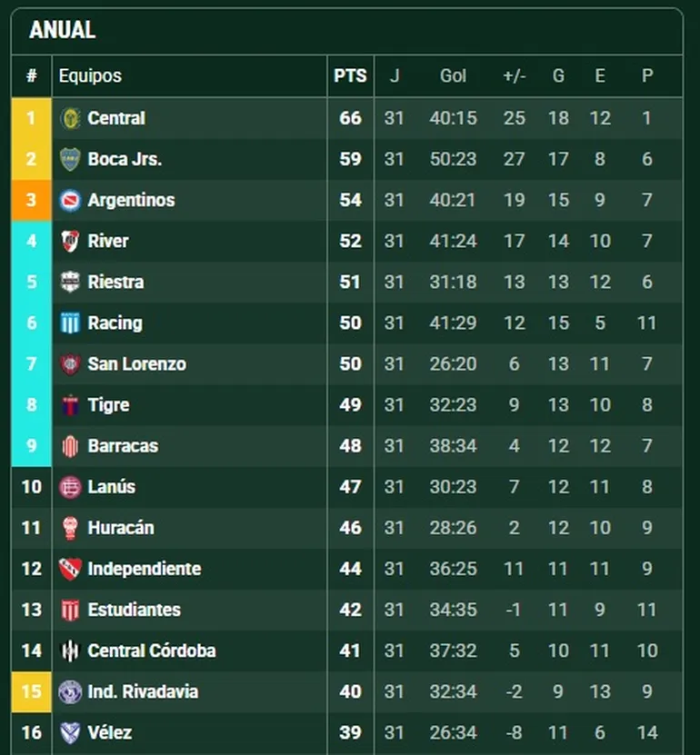Click the orange position 3 marker
The width and height of the screenshot is (700, 755).
31,200
